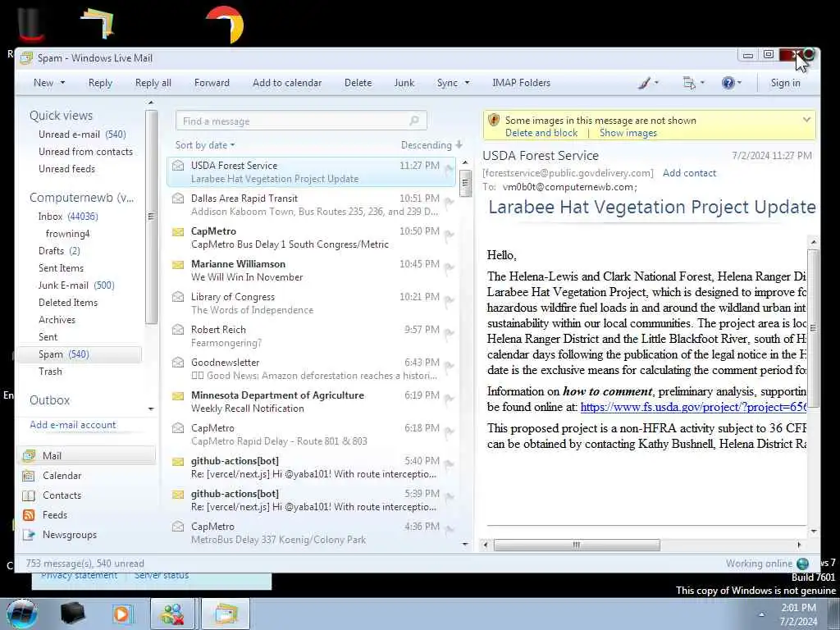Select the Junk E-mail folder
This screenshot has height=630, width=840.
coord(76,285)
